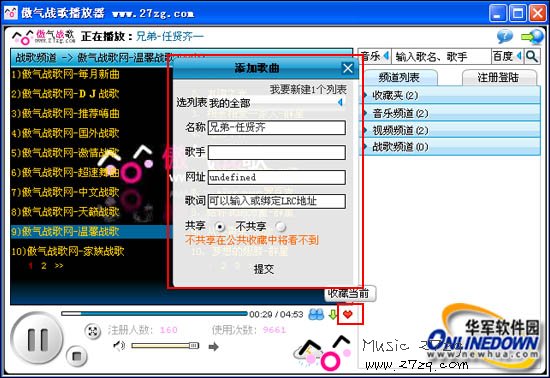Click the fullscreen icon near 注册人数
This screenshot has height=378, width=550.
tap(93, 331)
